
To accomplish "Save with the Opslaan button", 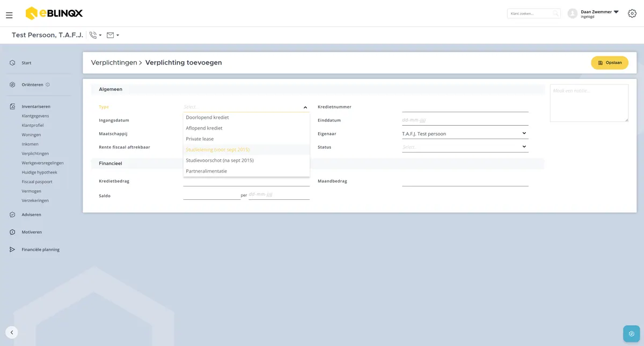I will click(x=610, y=63).
